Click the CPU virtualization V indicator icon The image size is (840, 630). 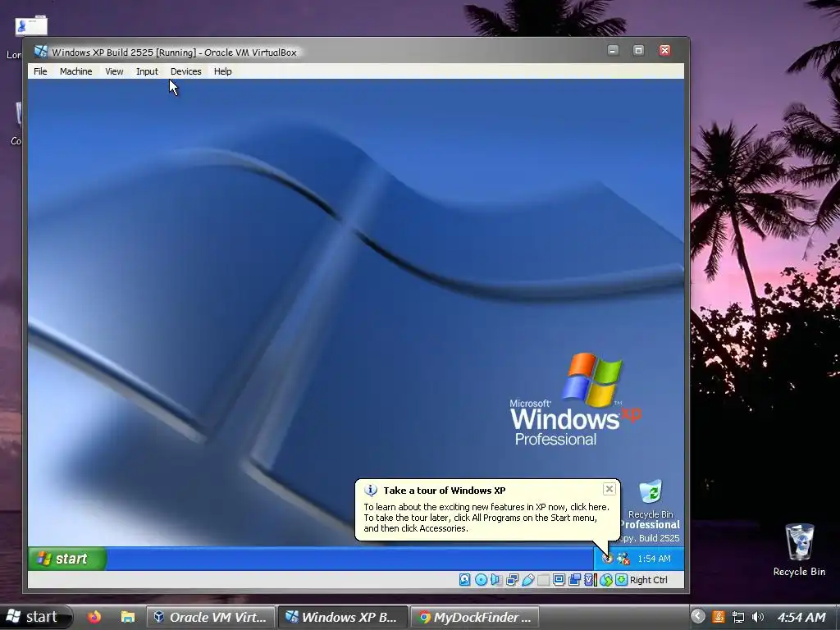(589, 580)
